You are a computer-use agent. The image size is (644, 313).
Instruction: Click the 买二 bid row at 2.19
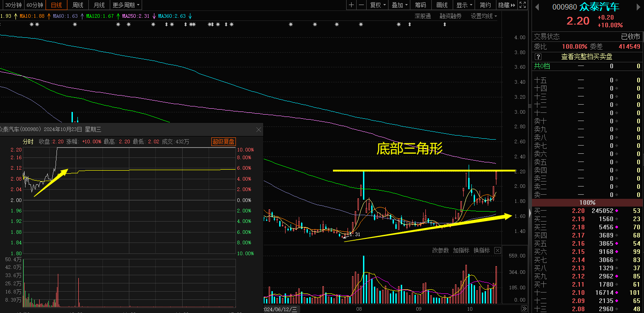pos(587,219)
